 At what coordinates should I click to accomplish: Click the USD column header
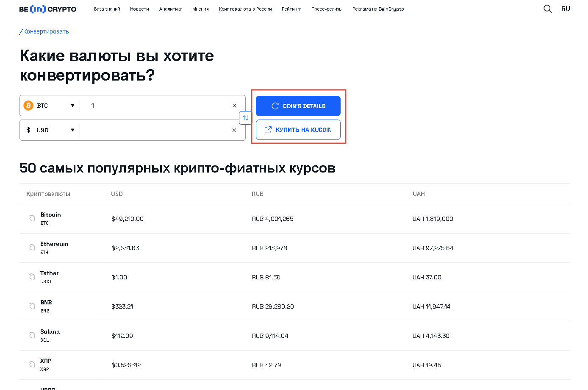117,194
